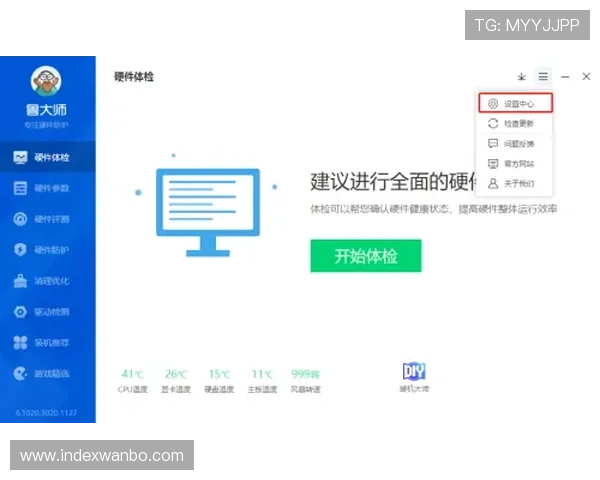Click the green 开始体检 button
This screenshot has height=480, width=600.
366,256
